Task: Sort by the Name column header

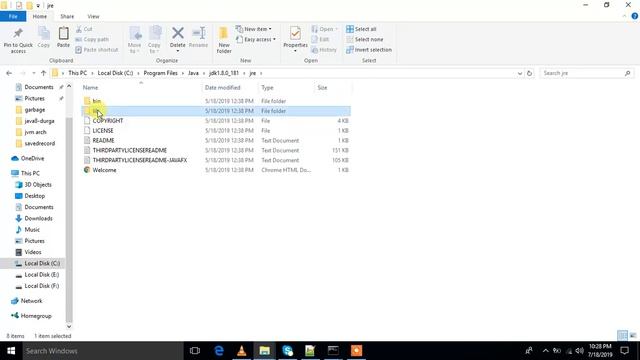Action: (x=141, y=87)
